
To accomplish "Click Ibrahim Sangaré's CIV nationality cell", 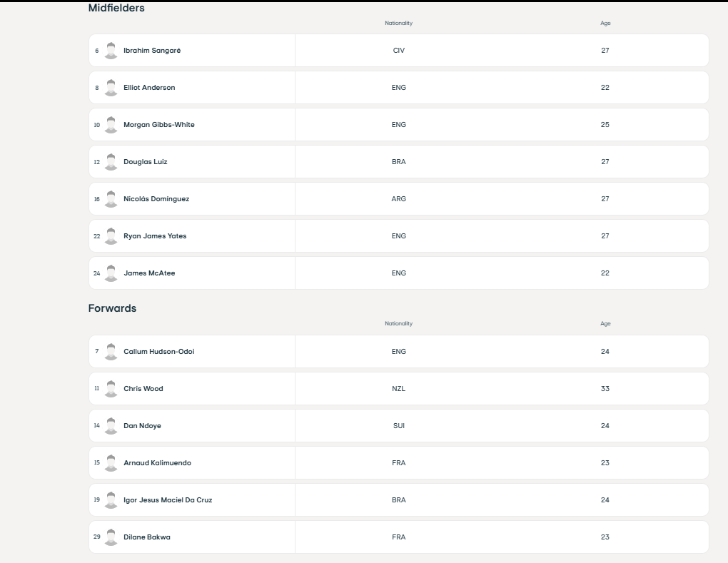I will (398, 51).
